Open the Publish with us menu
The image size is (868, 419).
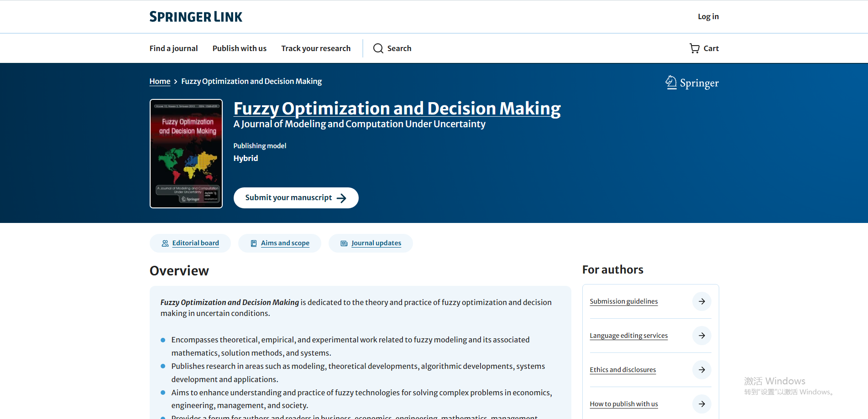(239, 48)
